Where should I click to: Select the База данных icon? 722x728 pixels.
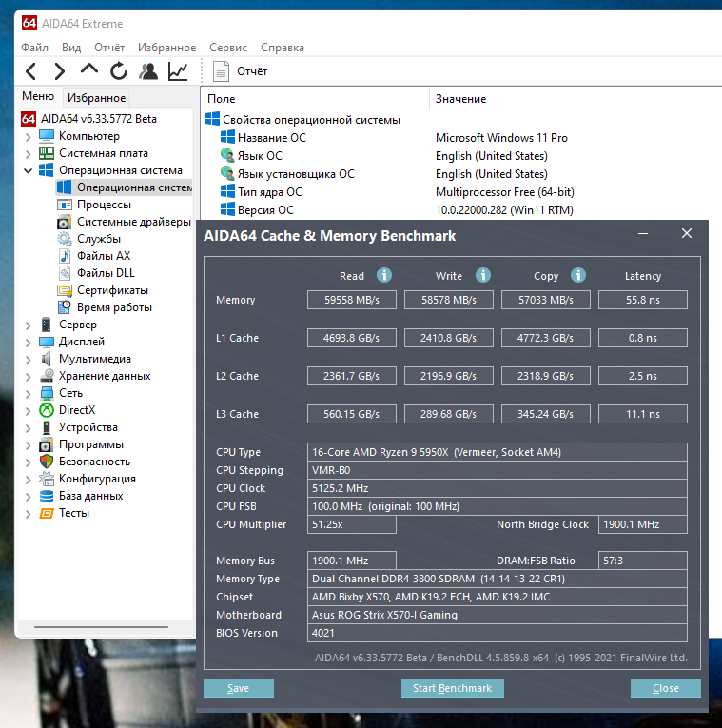click(47, 497)
